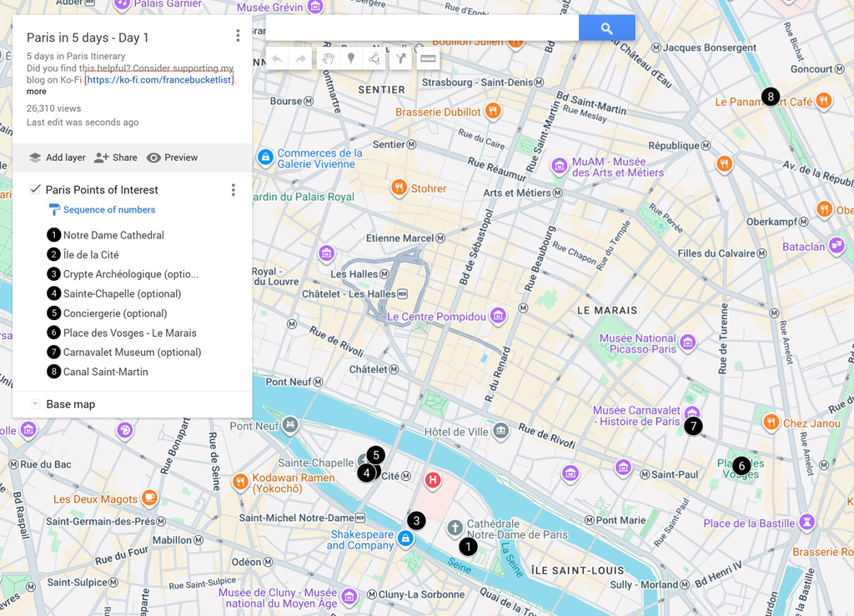Click 26,310 views text
This screenshot has width=854, height=616.
tap(54, 108)
